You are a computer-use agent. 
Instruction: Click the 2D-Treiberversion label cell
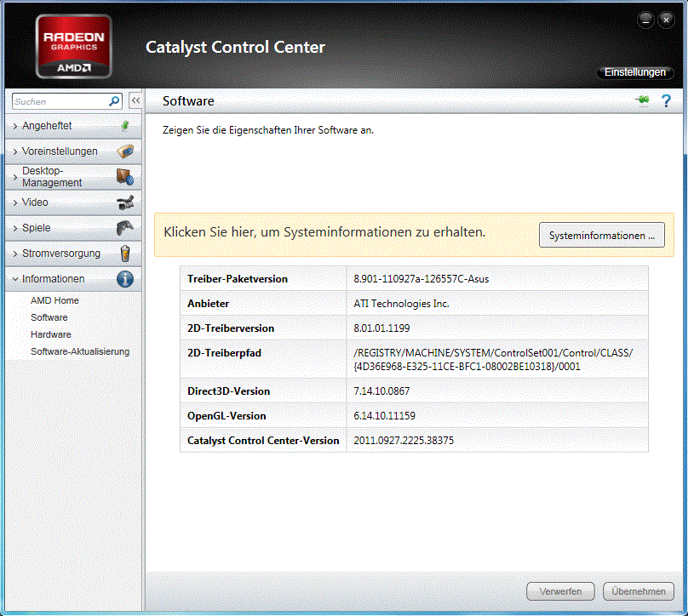263,328
